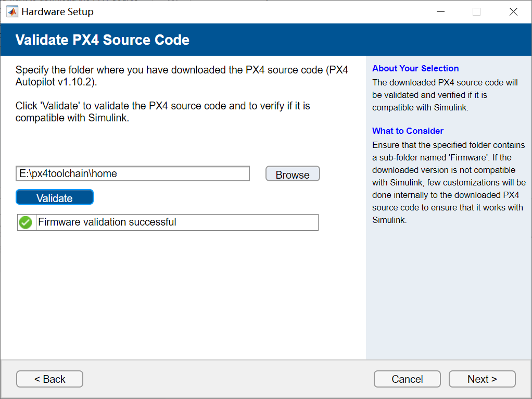Screen dimensions: 532x399
Task: Minimize the Hardware Setup window
Action: click(440, 11)
